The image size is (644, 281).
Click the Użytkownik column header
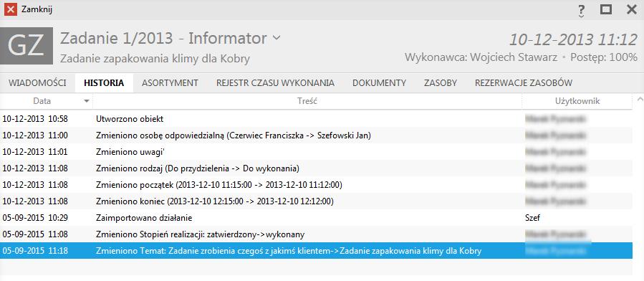point(577,101)
